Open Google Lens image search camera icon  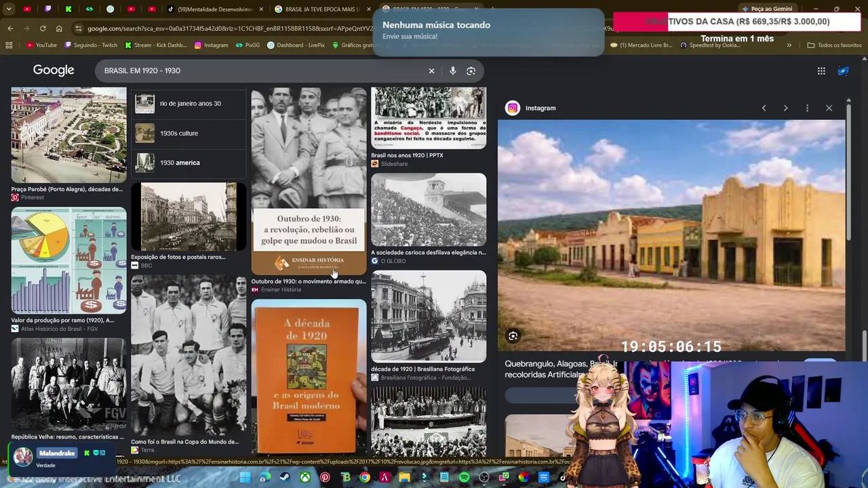coord(471,70)
